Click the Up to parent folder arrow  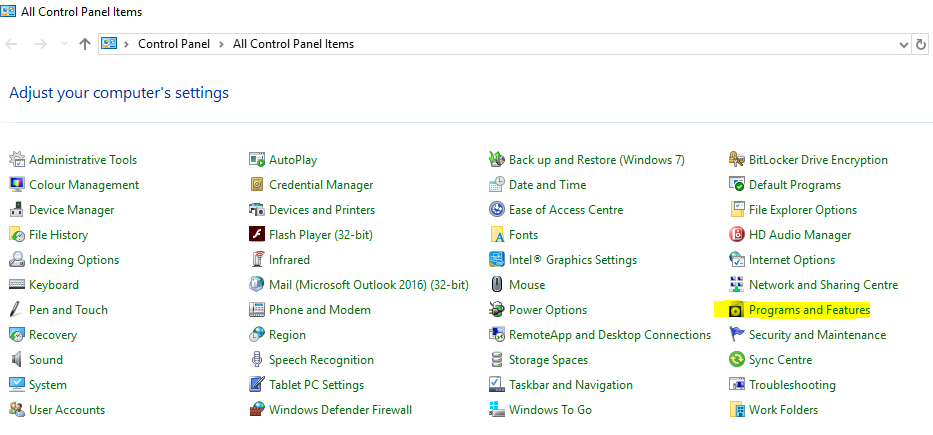coord(85,44)
